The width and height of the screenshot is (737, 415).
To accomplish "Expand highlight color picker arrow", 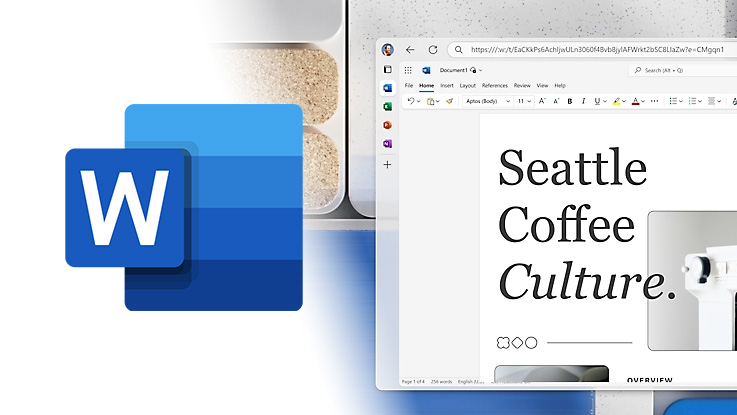I will coord(624,102).
